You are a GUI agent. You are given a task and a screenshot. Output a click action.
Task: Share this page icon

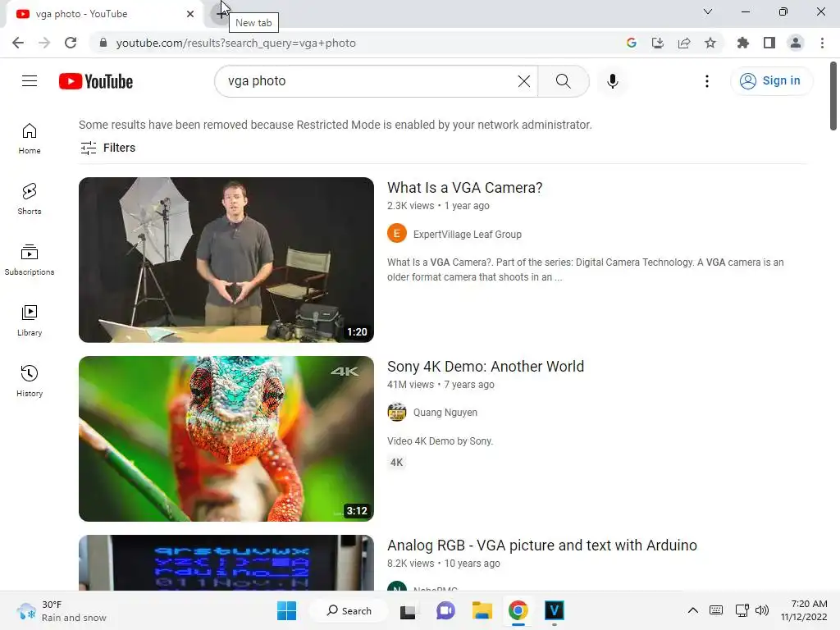(x=684, y=43)
